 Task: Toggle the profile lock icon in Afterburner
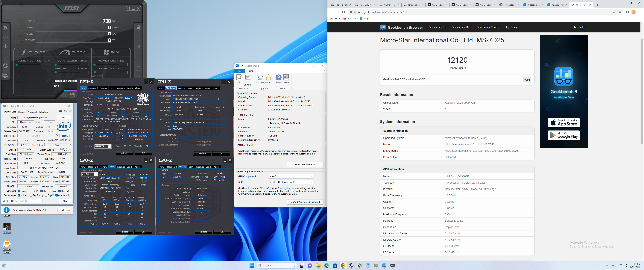click(x=139, y=28)
